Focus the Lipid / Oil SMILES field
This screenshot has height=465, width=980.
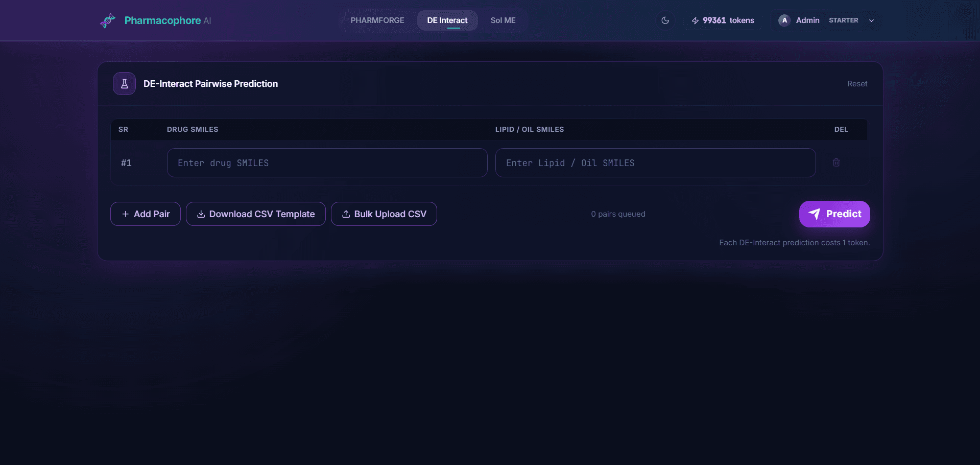pyautogui.click(x=655, y=163)
